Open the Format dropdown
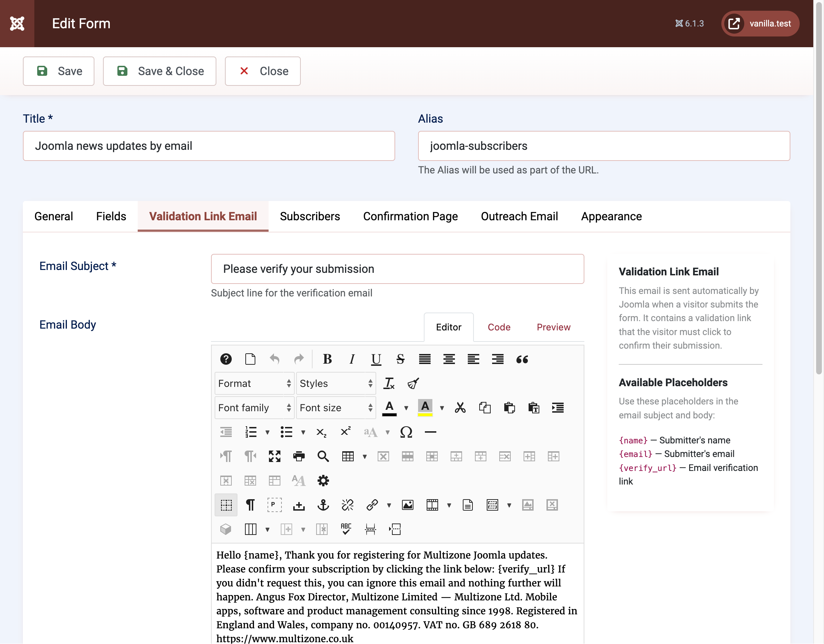Viewport: 824px width, 644px height. point(254,383)
